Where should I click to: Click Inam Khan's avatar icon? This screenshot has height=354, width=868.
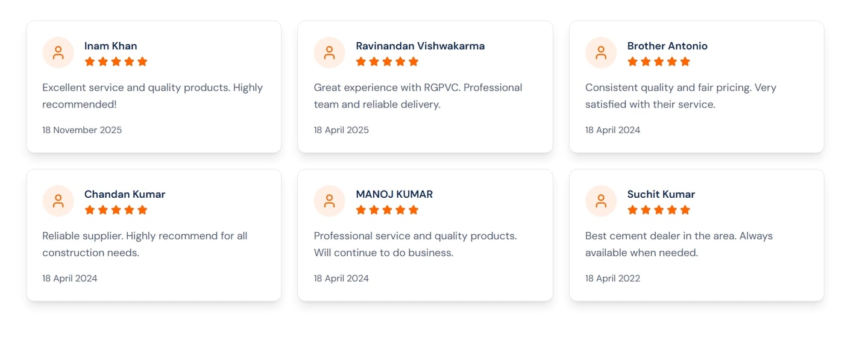(58, 52)
